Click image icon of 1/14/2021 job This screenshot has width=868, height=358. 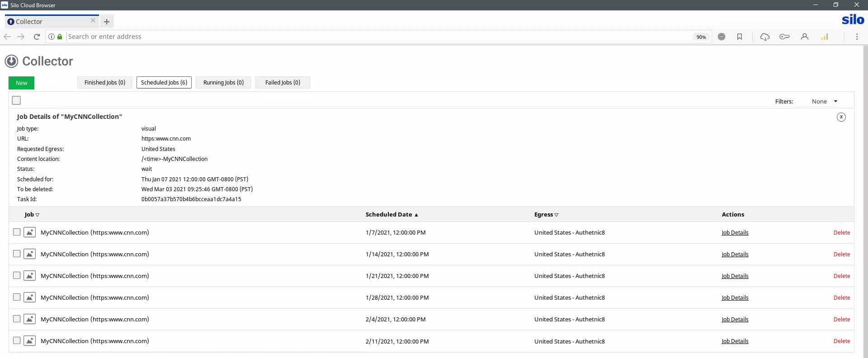pyautogui.click(x=29, y=254)
